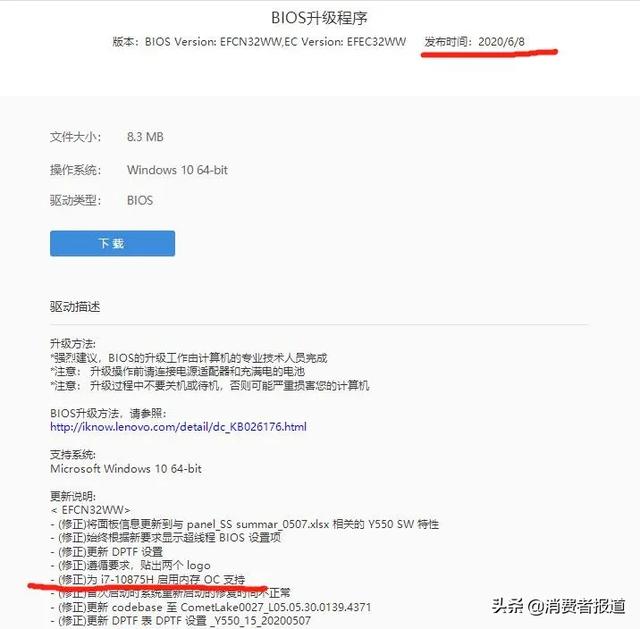Open the iknow.lenovo.com KB026176 link
Image resolution: width=640 pixels, height=629 pixels.
pos(178,427)
